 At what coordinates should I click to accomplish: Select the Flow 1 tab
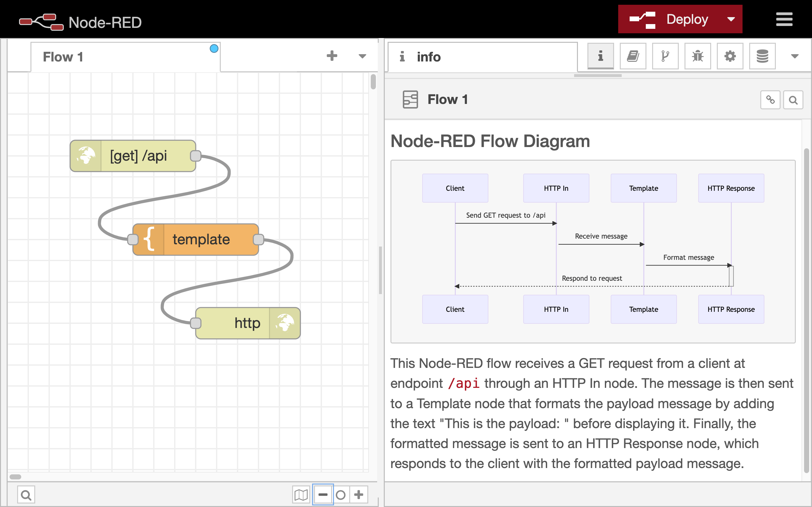coord(63,56)
